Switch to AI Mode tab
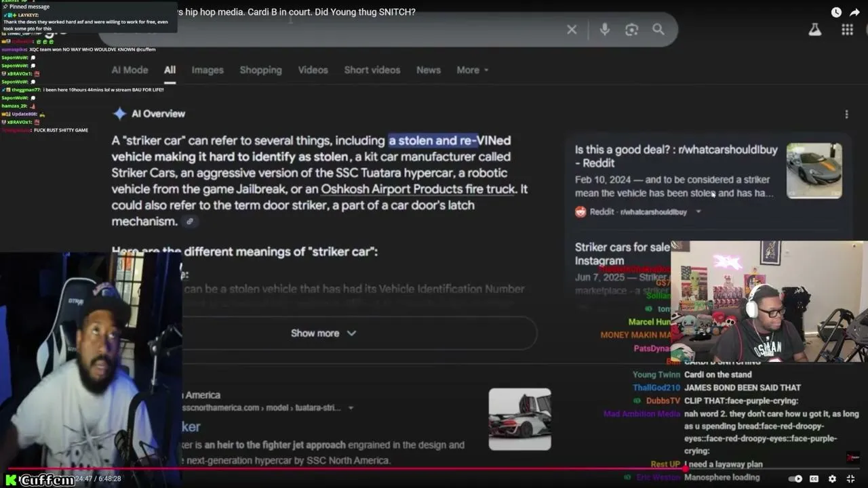The height and width of the screenshot is (488, 868). (130, 70)
